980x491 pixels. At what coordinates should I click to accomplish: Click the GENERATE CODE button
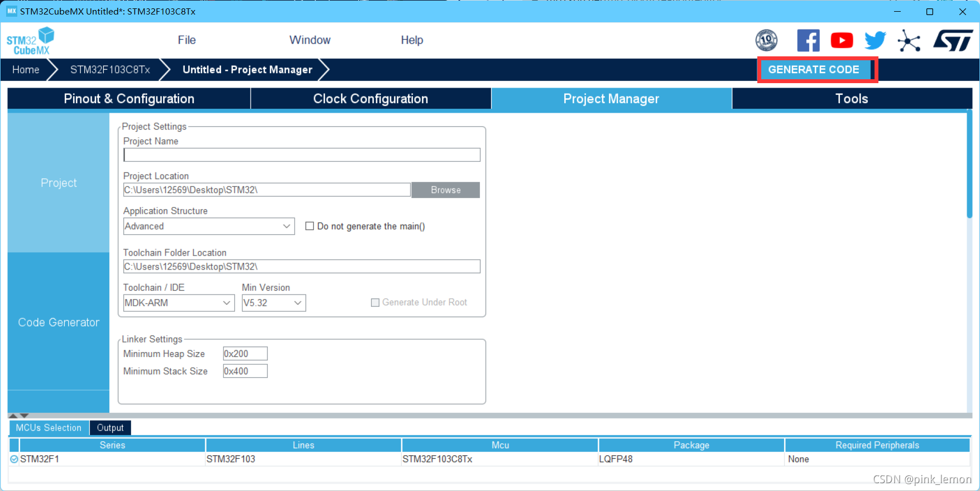(814, 70)
